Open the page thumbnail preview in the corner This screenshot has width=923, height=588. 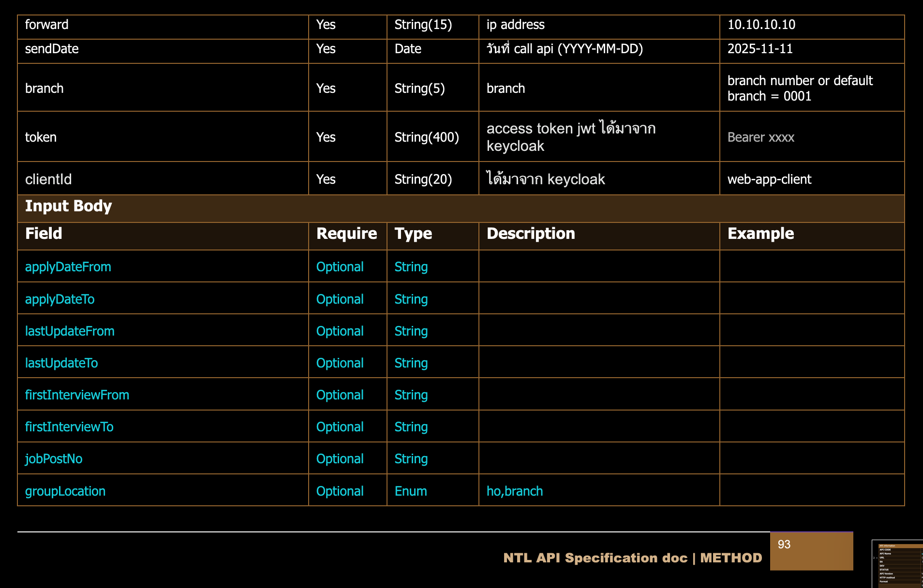coord(897,564)
